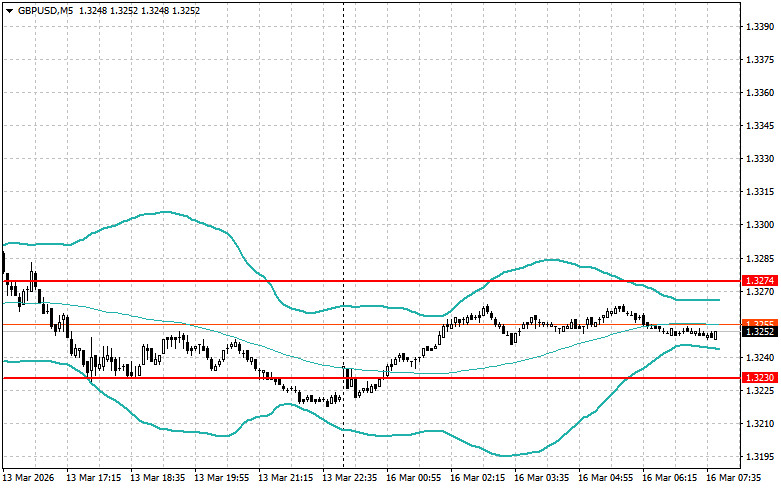Click the red 1.3230 price level label
This screenshot has width=781, height=489.
point(760,378)
